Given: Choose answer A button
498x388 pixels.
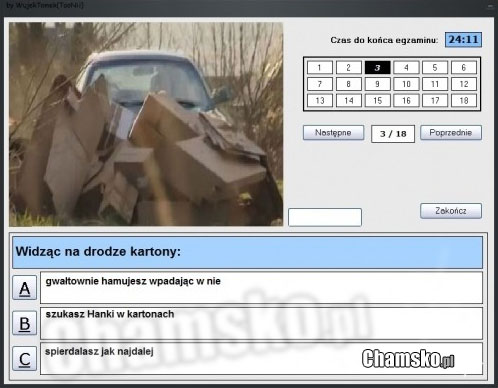Looking at the screenshot, I should tap(25, 288).
